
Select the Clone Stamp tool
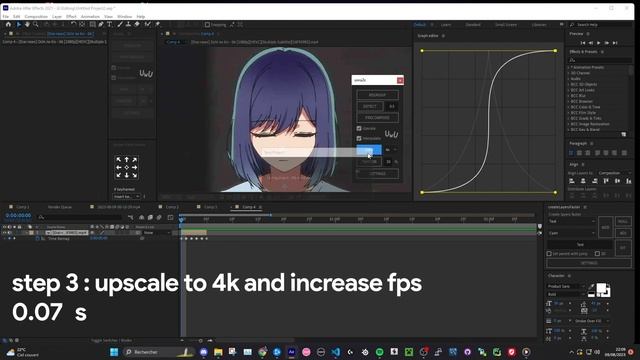click(128, 24)
